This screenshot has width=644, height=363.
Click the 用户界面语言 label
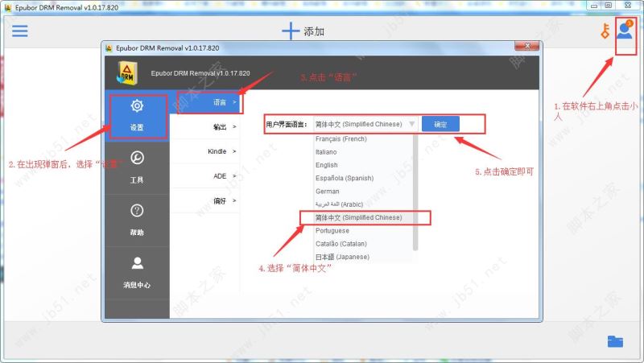(x=287, y=125)
